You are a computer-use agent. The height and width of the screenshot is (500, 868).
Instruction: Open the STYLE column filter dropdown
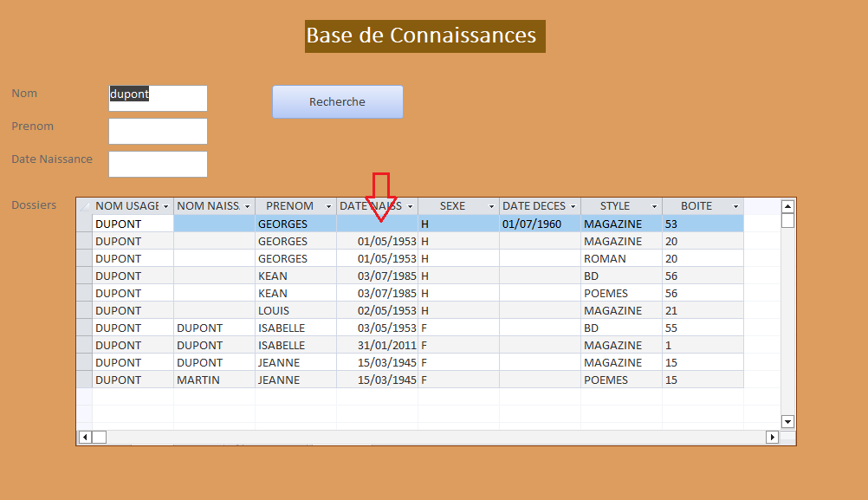click(654, 207)
